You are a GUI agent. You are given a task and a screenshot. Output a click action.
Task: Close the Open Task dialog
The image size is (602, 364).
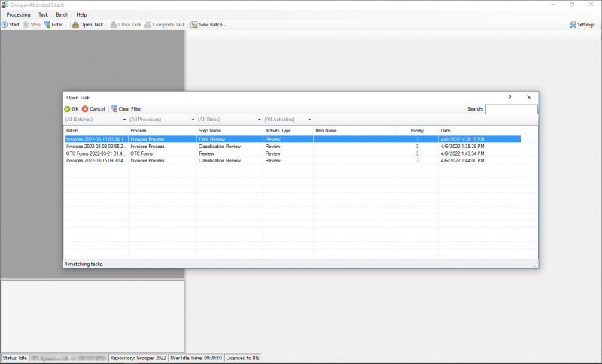[x=529, y=98]
